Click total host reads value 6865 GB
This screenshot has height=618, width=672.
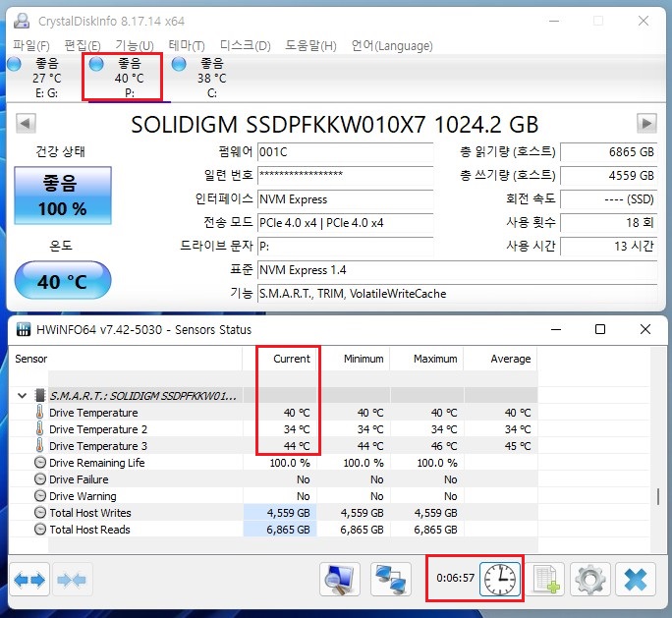[608, 152]
